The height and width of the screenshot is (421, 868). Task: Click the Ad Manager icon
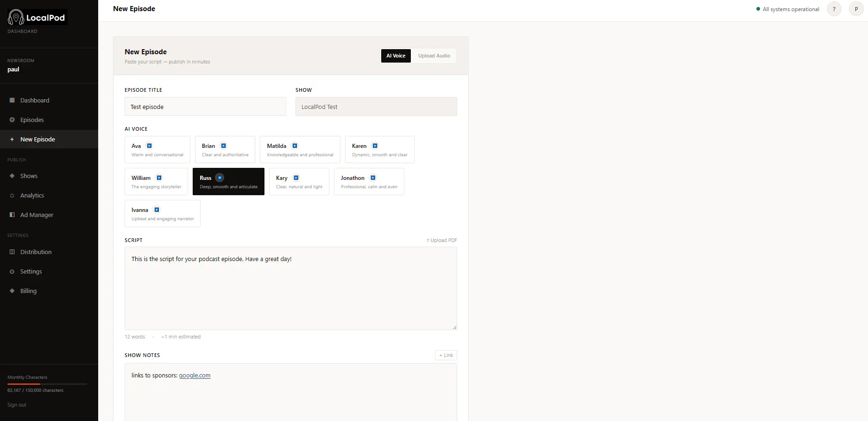click(12, 215)
